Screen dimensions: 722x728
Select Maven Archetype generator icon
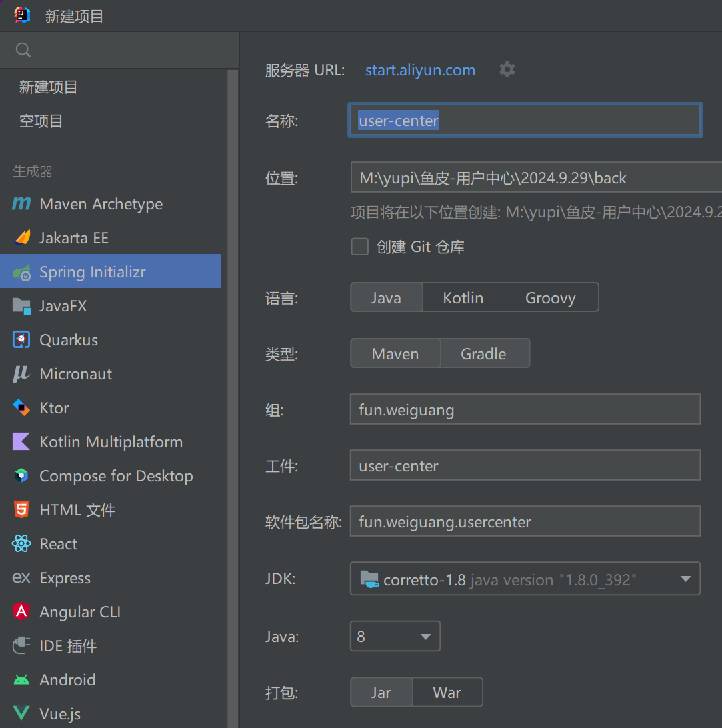21,204
